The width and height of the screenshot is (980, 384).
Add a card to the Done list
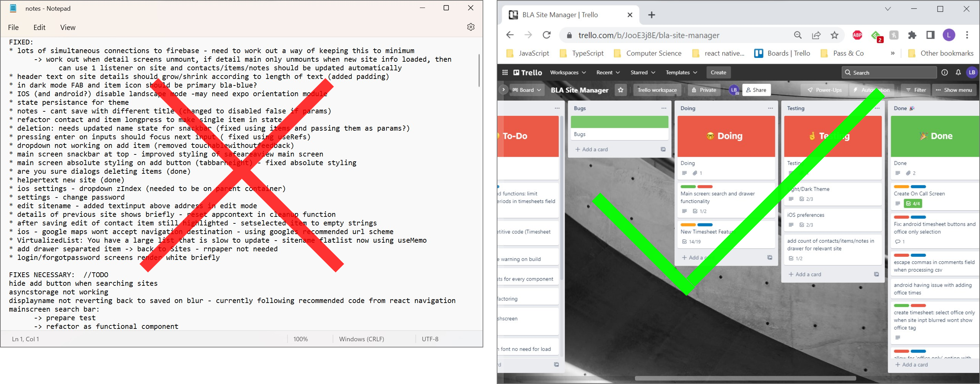click(x=911, y=364)
